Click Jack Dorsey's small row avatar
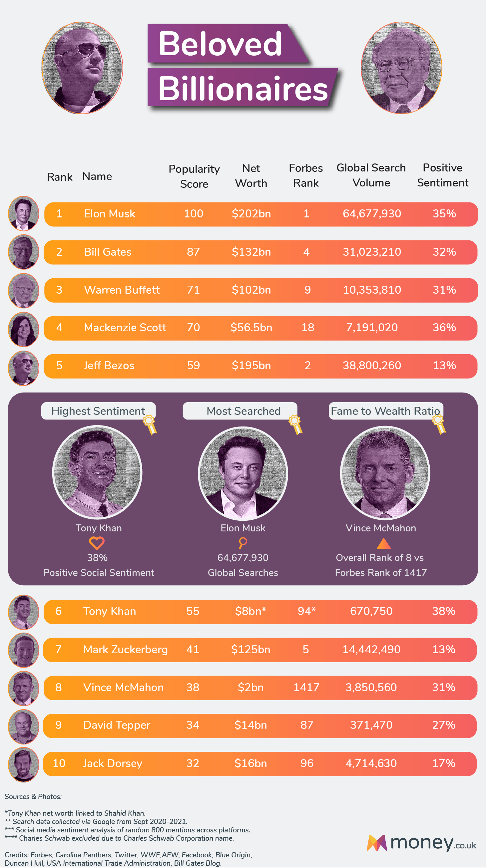 click(x=24, y=764)
